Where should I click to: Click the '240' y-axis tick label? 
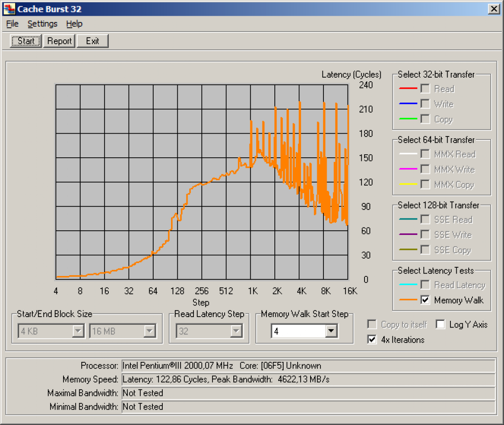(x=366, y=85)
